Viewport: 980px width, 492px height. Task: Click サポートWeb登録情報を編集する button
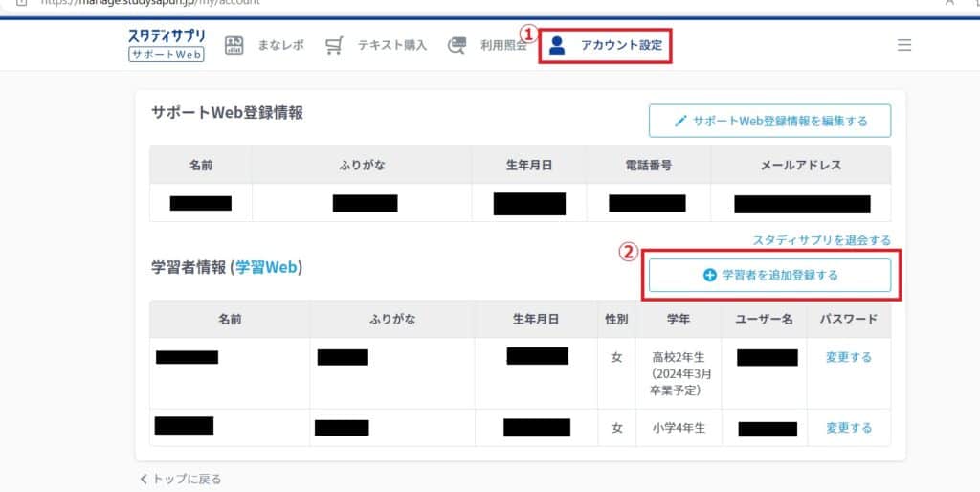pyautogui.click(x=769, y=122)
